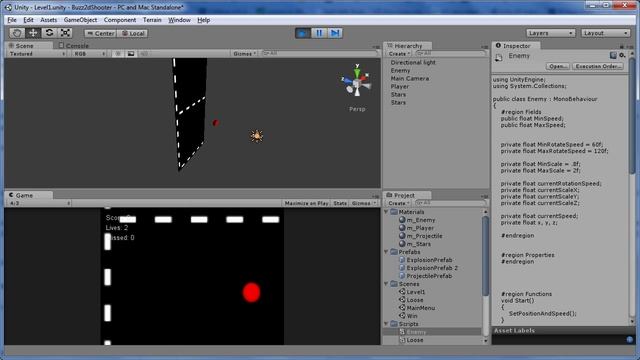Viewport: 640px width, 360px height.
Task: Open the Hierarchy Create dropdown
Action: pos(398,54)
